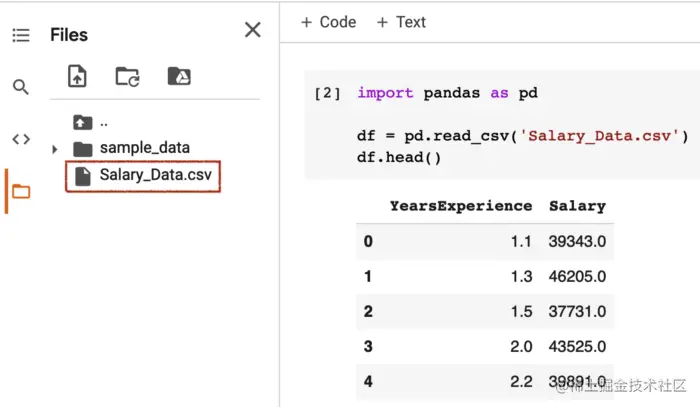Click row index 0 in the output table

pos(368,241)
